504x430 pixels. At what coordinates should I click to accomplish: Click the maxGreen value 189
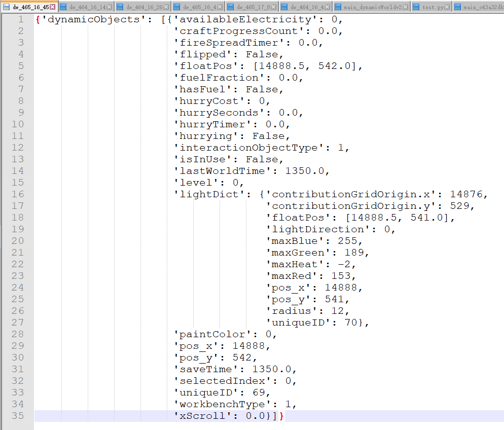354,253
